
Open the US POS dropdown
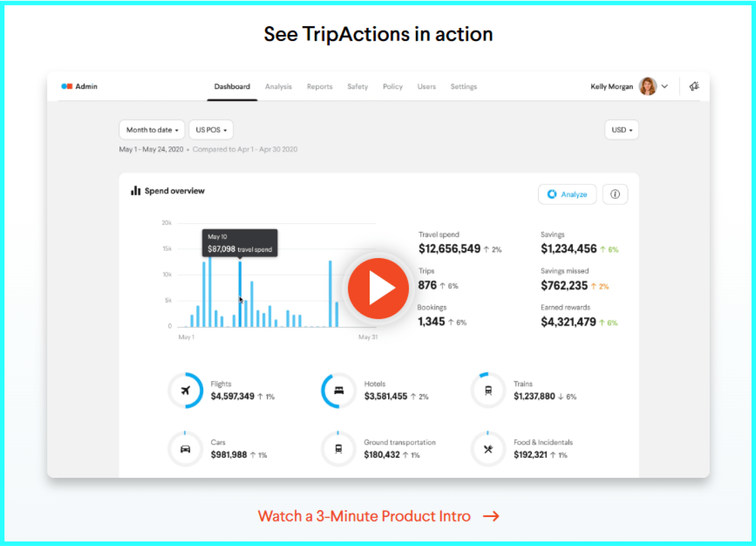click(x=211, y=130)
